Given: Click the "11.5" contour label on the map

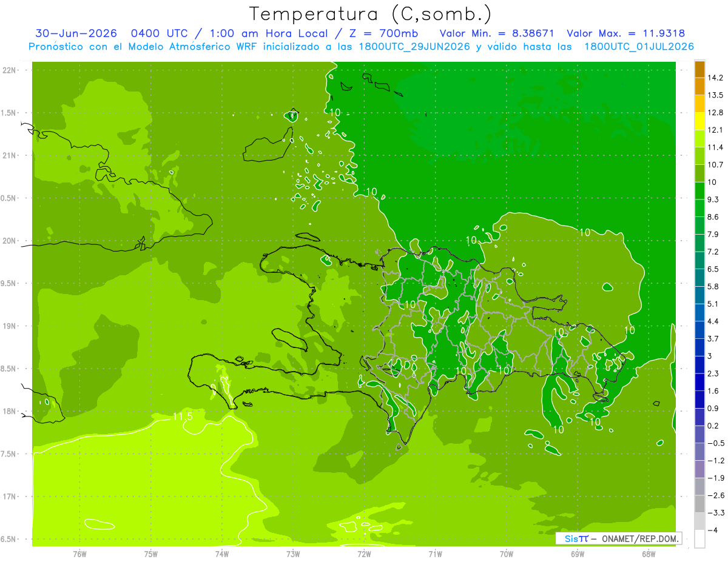Looking at the screenshot, I should [183, 416].
